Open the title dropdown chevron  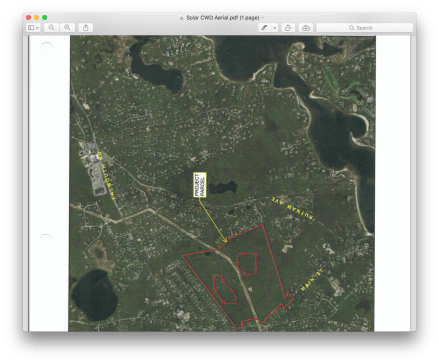tap(262, 18)
